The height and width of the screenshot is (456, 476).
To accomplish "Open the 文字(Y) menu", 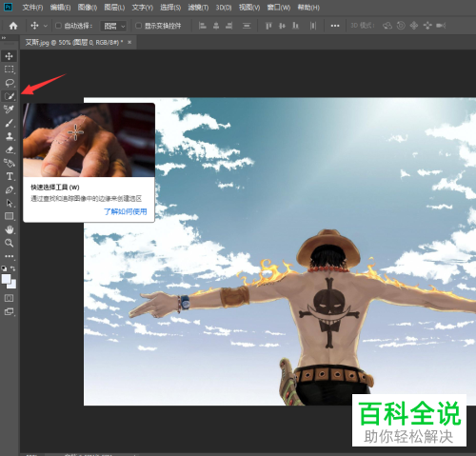I will pyautogui.click(x=143, y=8).
